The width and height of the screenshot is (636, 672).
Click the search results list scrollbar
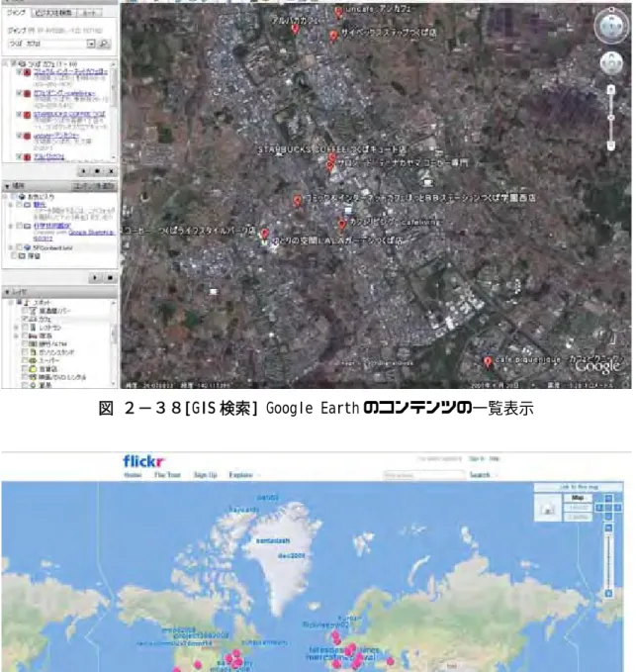[114, 111]
